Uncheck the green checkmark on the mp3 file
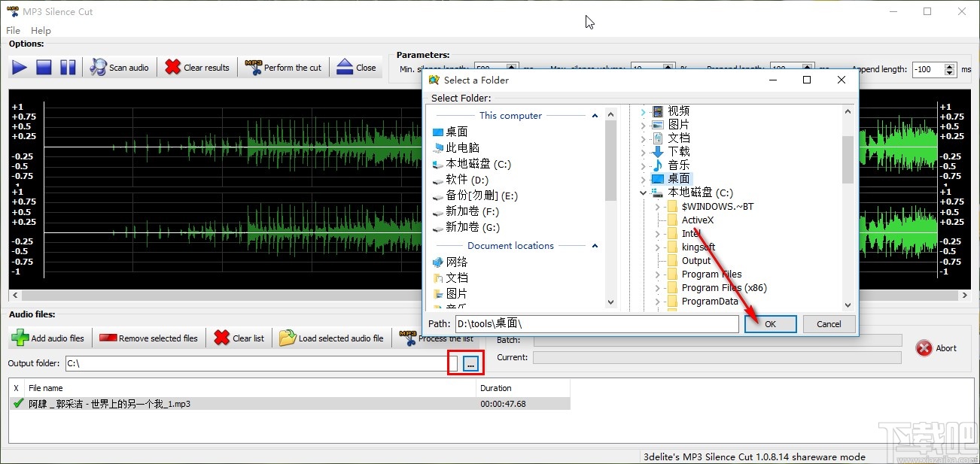The width and height of the screenshot is (980, 464). [x=17, y=402]
